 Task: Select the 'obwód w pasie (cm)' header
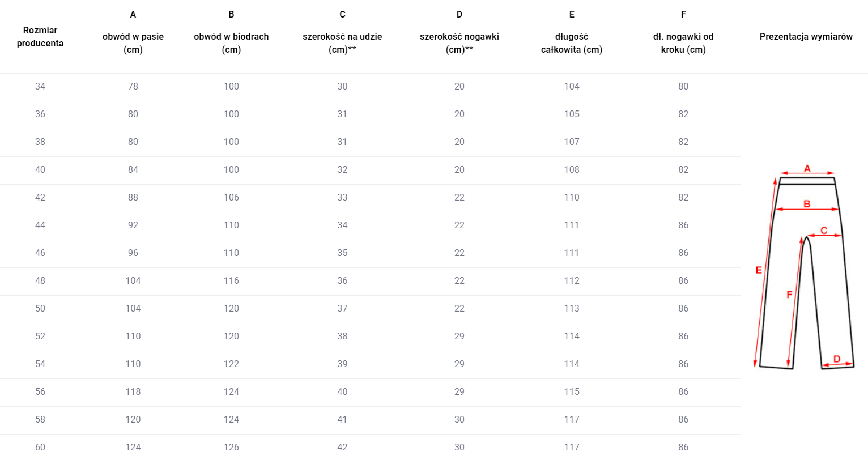133,43
